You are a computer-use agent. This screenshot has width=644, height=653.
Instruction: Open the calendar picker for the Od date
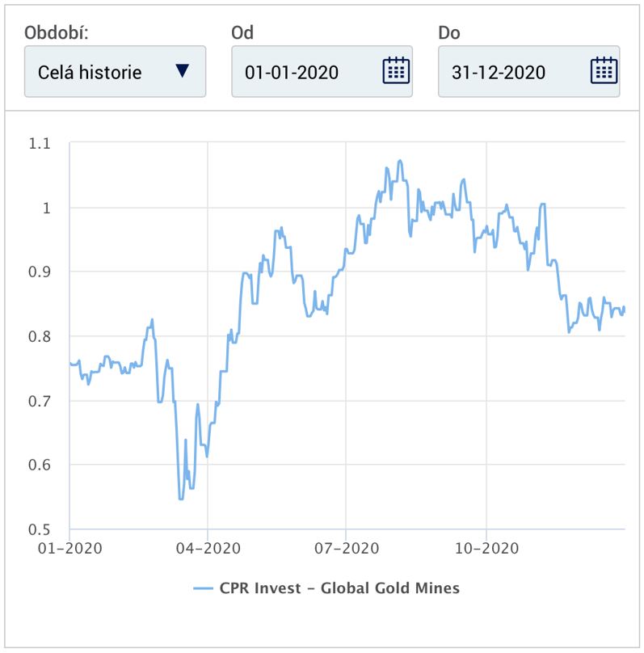coord(394,71)
